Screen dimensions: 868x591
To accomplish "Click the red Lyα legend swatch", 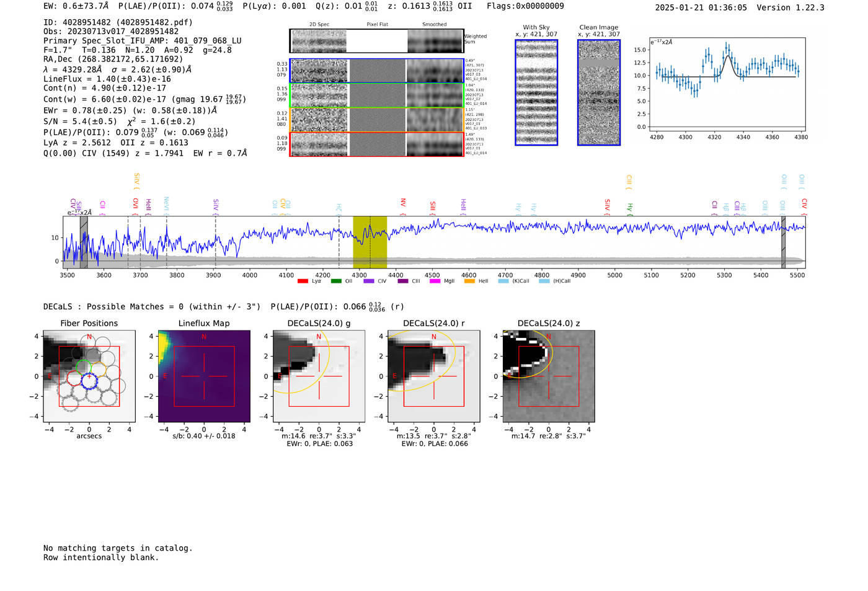I will coord(303,282).
